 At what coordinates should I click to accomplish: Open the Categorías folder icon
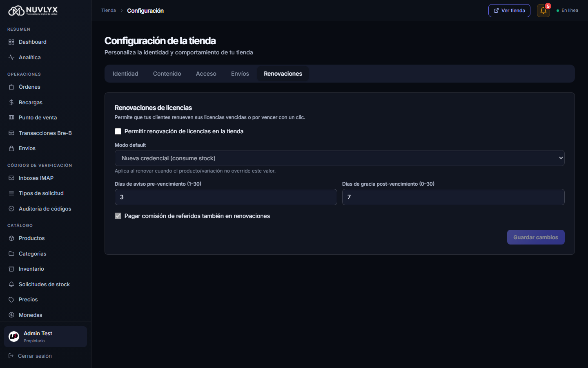[x=11, y=254]
